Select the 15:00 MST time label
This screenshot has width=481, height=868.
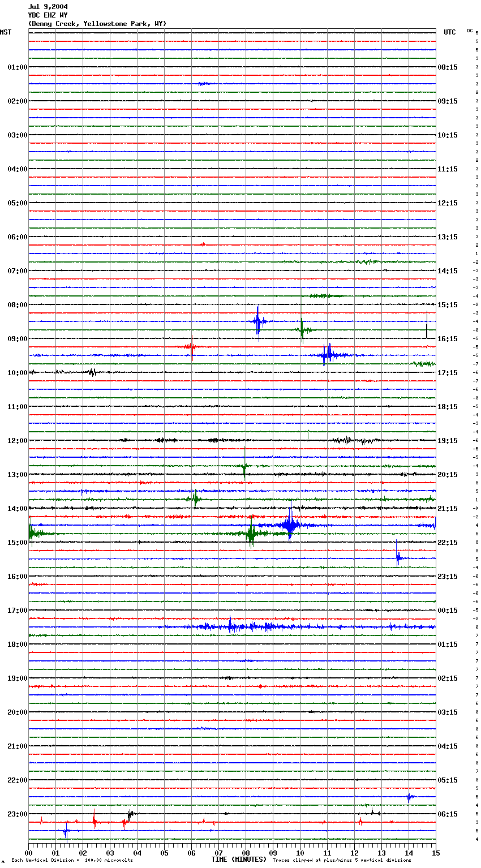point(17,543)
